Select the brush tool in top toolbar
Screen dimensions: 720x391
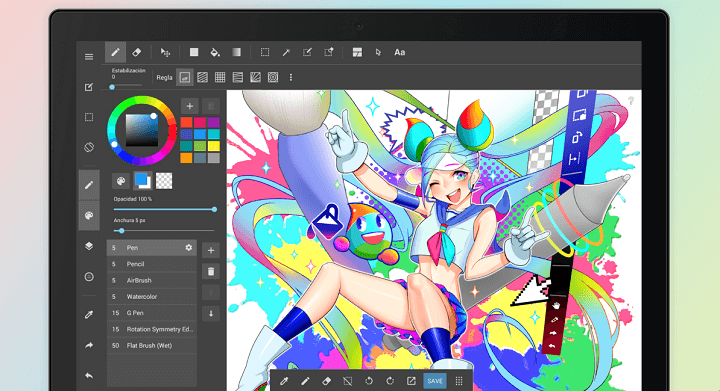115,52
